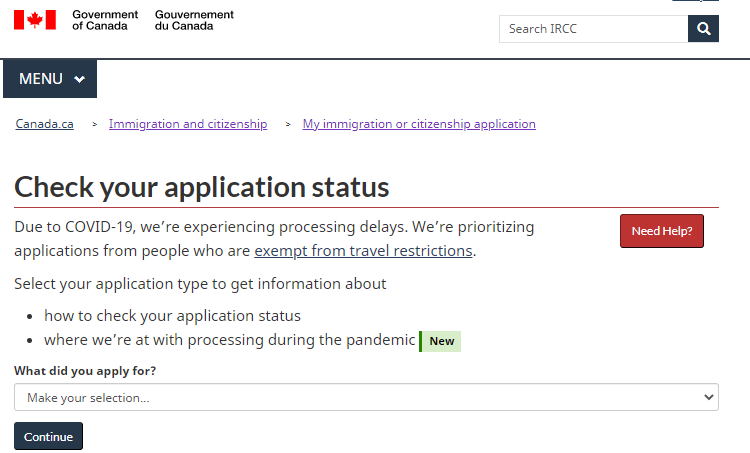Click the Check your application status heading
Screen dimensions: 750x453
point(202,187)
